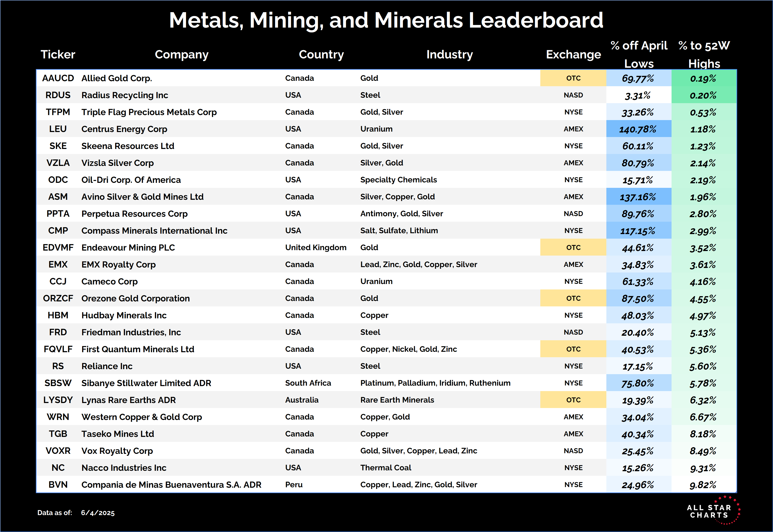Click Specialty Chemicals industry cell
Image resolution: width=773 pixels, height=532 pixels.
[x=398, y=180]
